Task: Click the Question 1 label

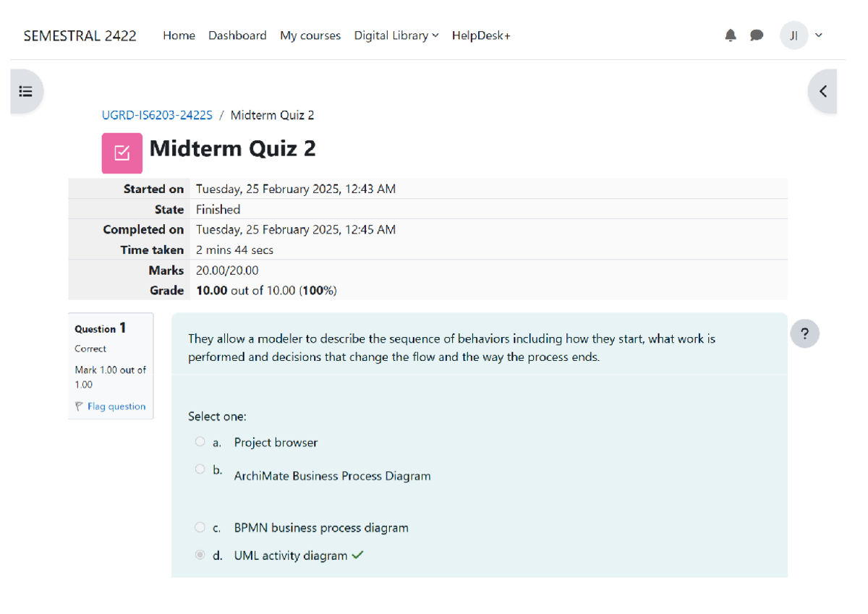Action: tap(101, 328)
